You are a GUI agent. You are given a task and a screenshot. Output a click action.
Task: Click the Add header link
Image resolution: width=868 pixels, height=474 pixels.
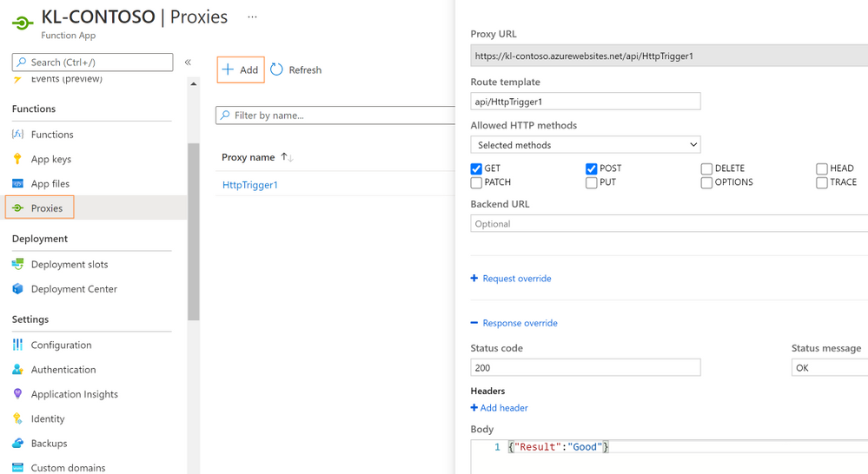(x=504, y=408)
